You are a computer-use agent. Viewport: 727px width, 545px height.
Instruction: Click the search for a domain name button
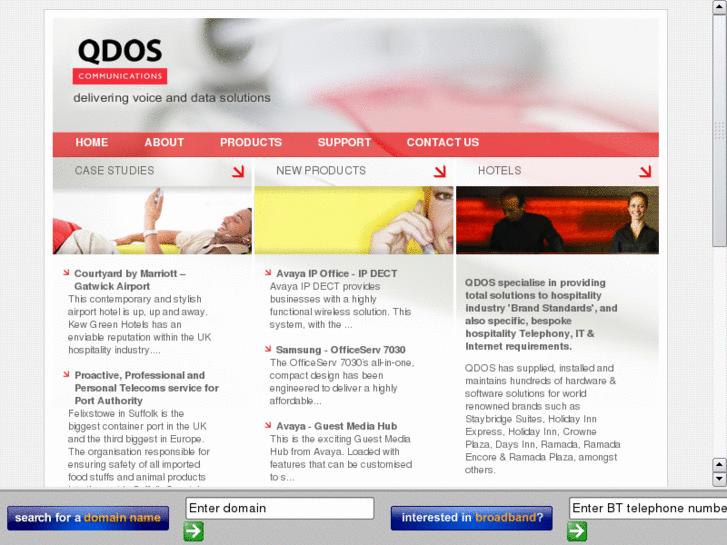[88, 518]
